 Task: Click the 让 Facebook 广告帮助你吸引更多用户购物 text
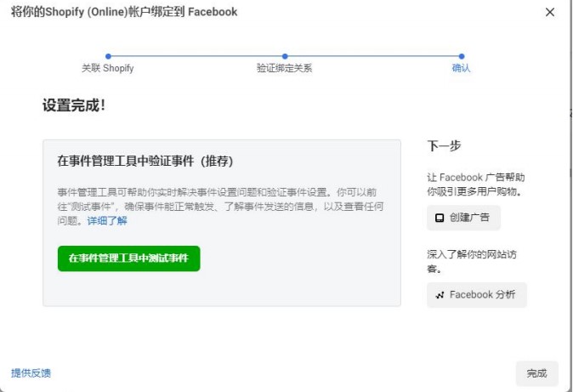click(476, 185)
